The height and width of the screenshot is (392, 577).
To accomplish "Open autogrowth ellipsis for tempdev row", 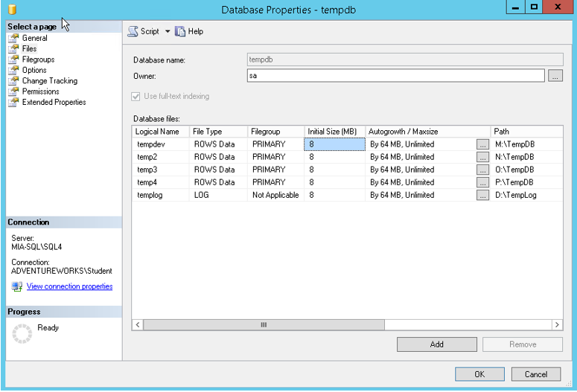I will point(482,144).
